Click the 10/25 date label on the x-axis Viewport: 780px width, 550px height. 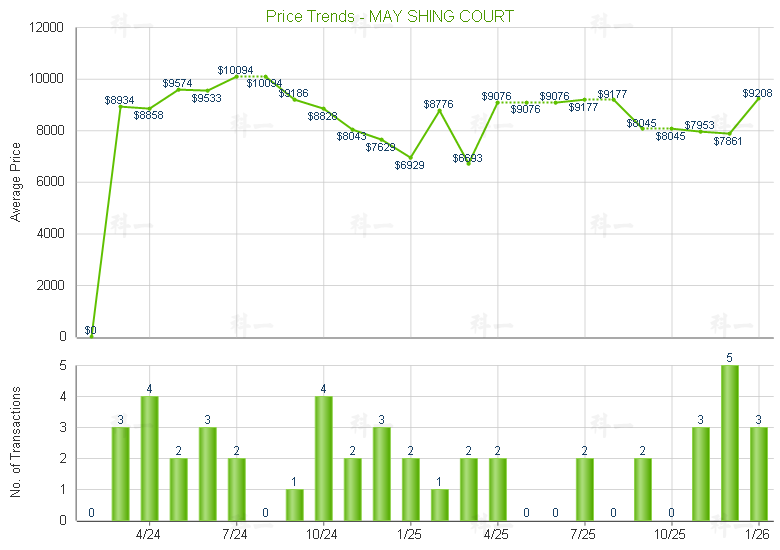671,534
